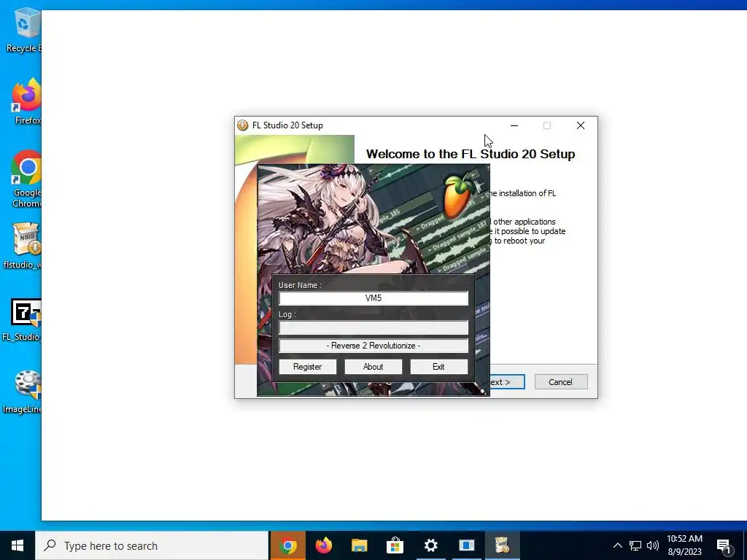Click the taskbar search box

pyautogui.click(x=152, y=545)
